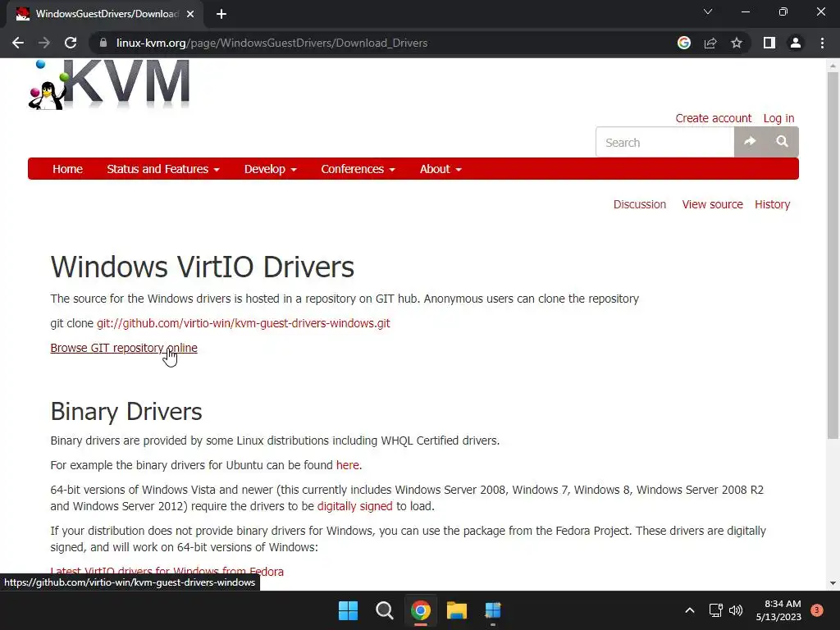Open the git clone GitHub URL link
The height and width of the screenshot is (630, 840).
click(243, 323)
